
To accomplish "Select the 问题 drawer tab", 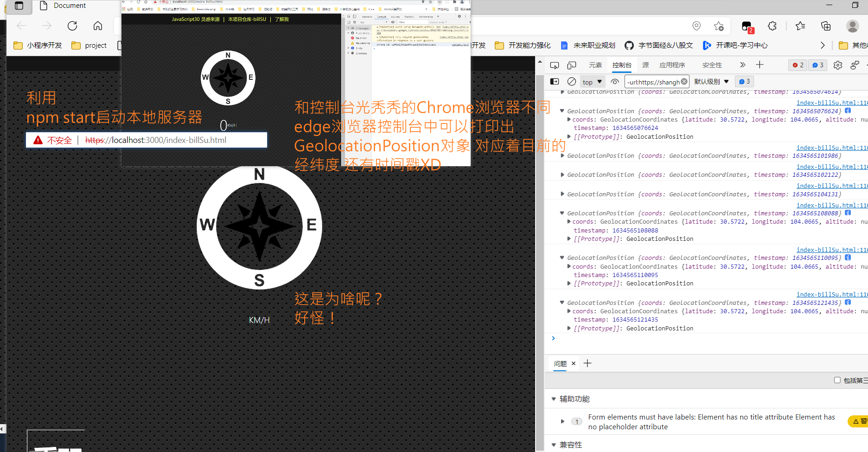I will [560, 364].
